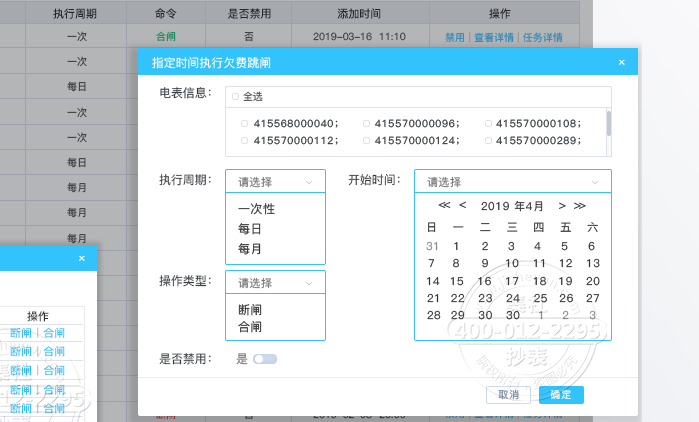Screen dimensions: 699x422
Task: Jump to next year in calendar
Action: pos(579,206)
